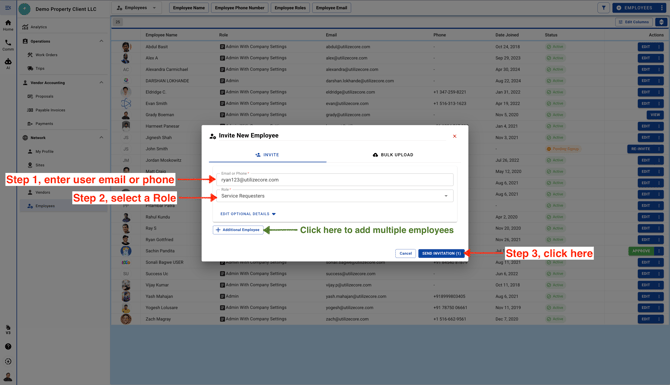Click the email 'eldridge@utilizecore.com'
Screen dimensions: 670x385
[x=350, y=92]
